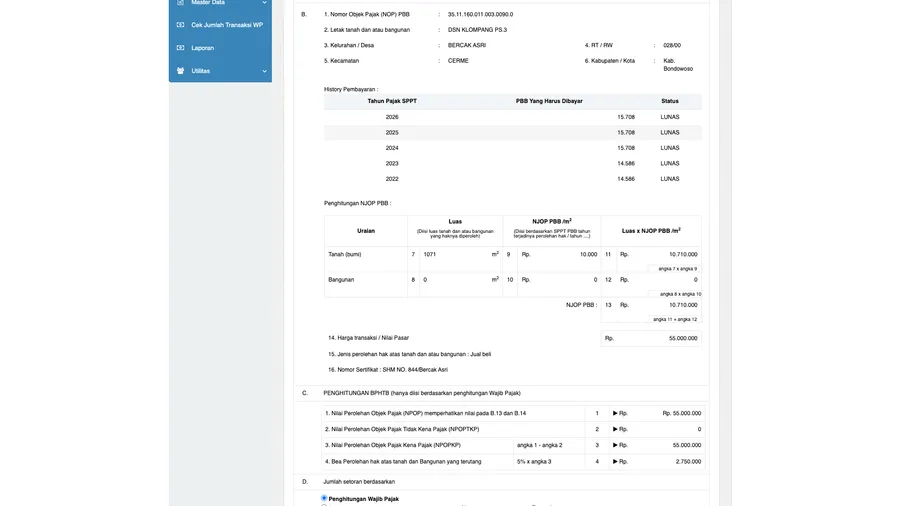Click the Nomor Sertifikat SHM NO. 844 line
Image resolution: width=900 pixels, height=506 pixels.
click(x=388, y=370)
